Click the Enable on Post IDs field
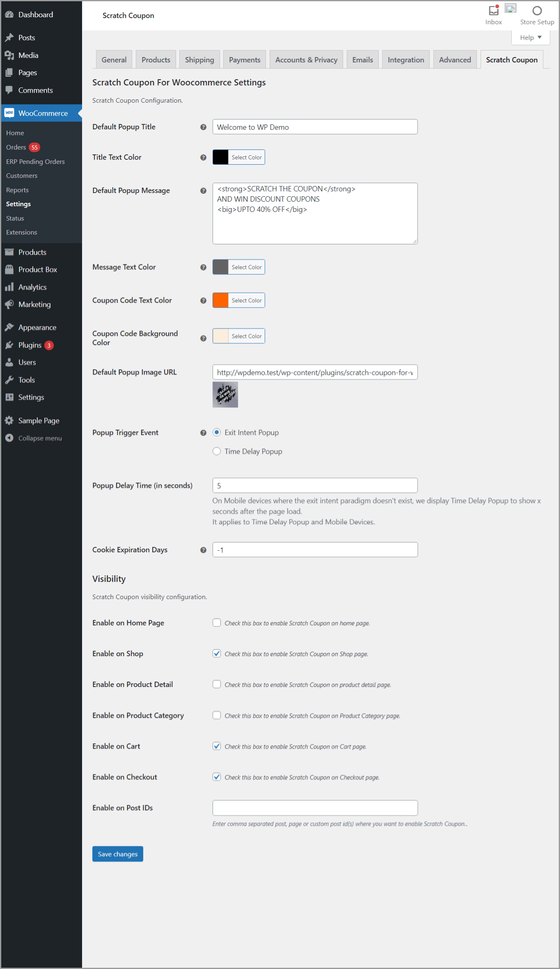The image size is (560, 969). [315, 808]
